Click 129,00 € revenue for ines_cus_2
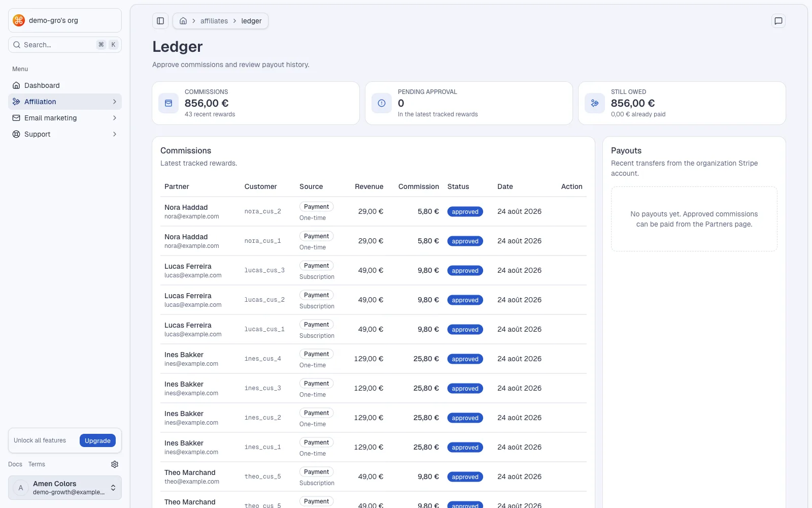812x508 pixels. pos(369,418)
